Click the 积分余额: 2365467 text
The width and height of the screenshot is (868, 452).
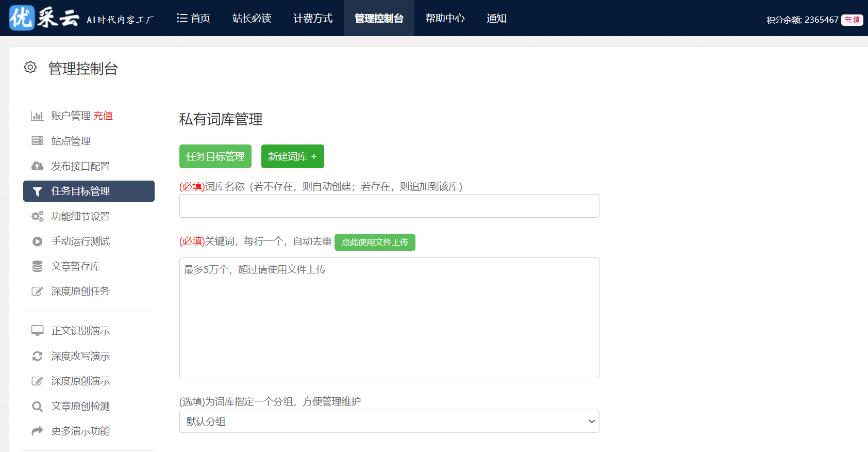[x=803, y=20]
